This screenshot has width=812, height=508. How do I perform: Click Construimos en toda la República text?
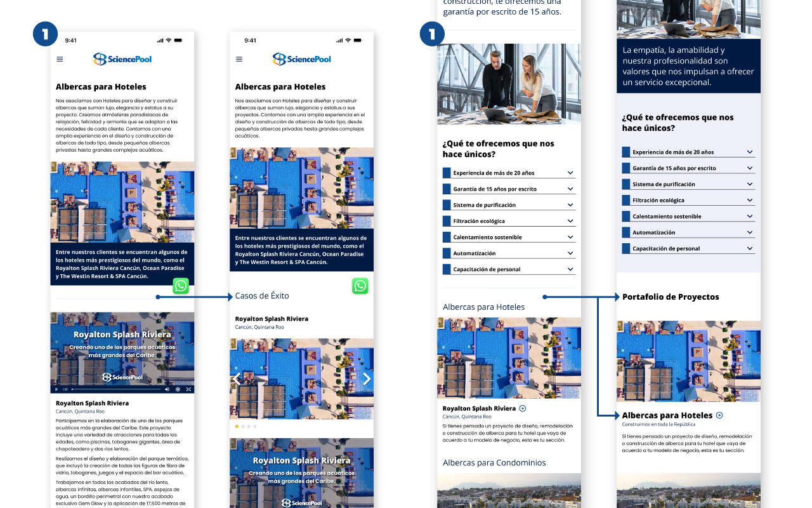point(658,424)
